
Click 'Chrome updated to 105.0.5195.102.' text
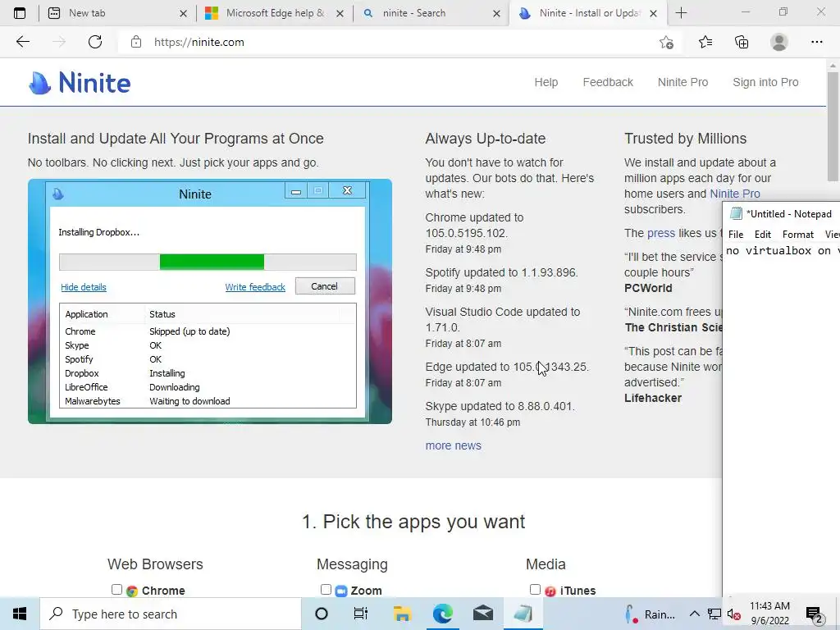click(475, 225)
